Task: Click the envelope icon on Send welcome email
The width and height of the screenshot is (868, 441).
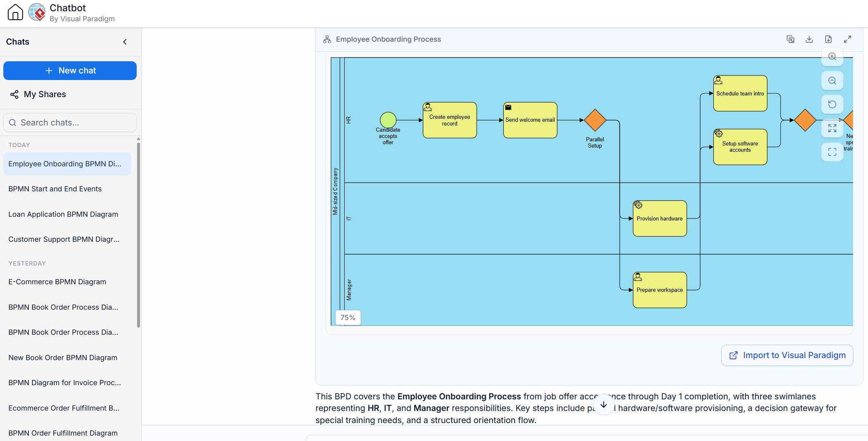Action: 508,108
